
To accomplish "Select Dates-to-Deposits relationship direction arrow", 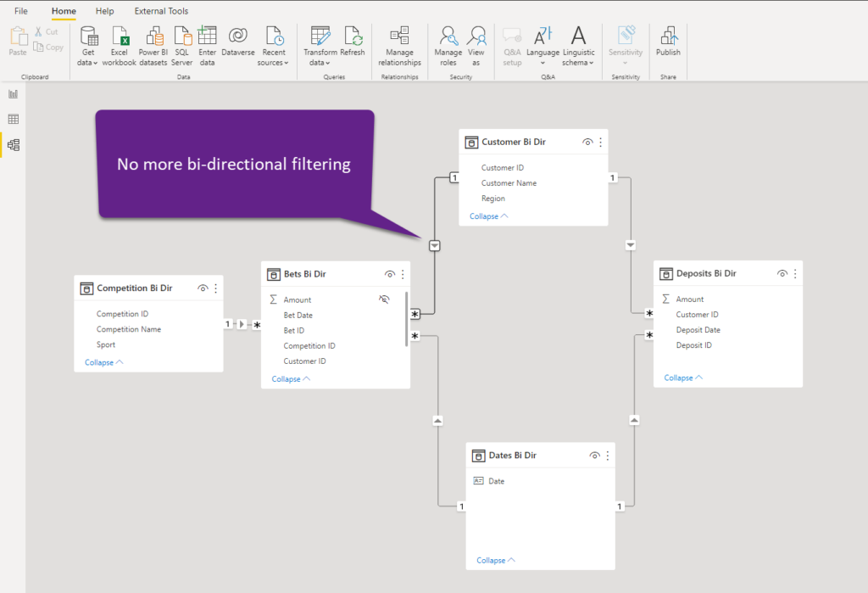I will coord(634,420).
